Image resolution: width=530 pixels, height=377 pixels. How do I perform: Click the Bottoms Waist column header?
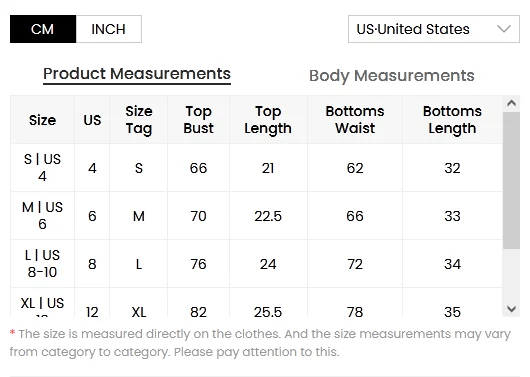(355, 120)
